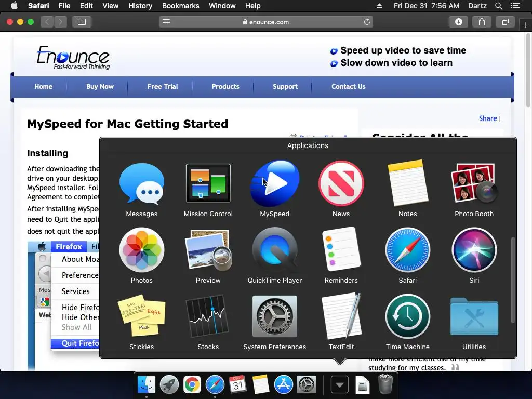
Task: Click the clock date in menu bar
Action: point(427,6)
